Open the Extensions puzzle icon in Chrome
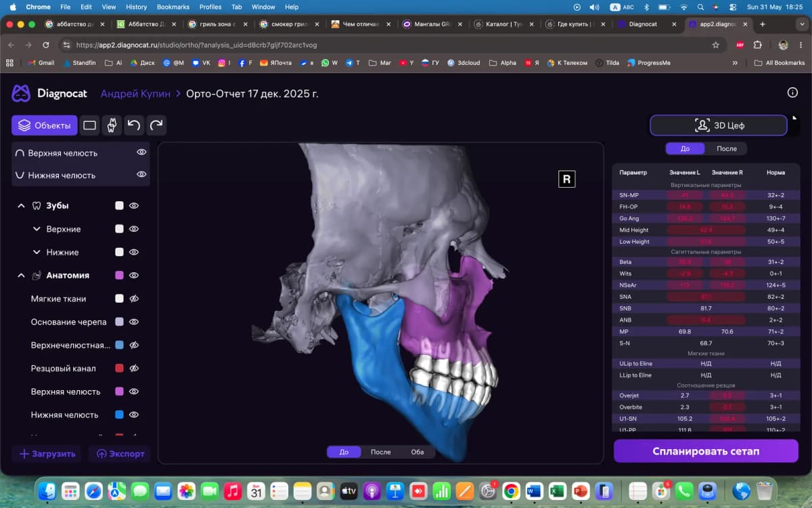Viewport: 812px width, 508px height. [757, 45]
